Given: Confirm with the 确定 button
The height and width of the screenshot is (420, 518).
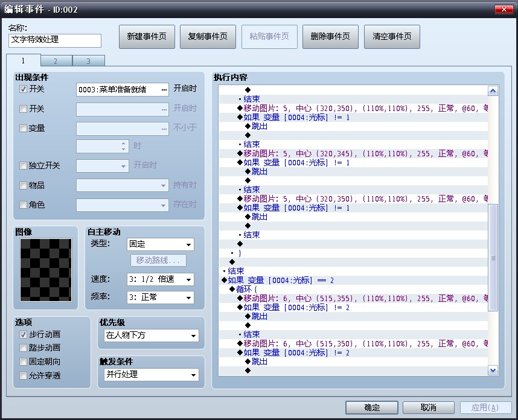Looking at the screenshot, I should click(x=372, y=408).
